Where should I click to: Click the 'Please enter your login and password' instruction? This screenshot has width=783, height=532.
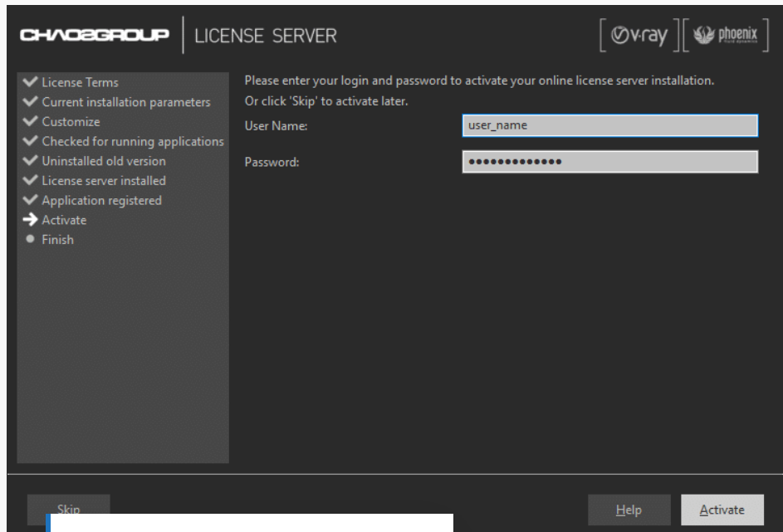click(x=479, y=81)
